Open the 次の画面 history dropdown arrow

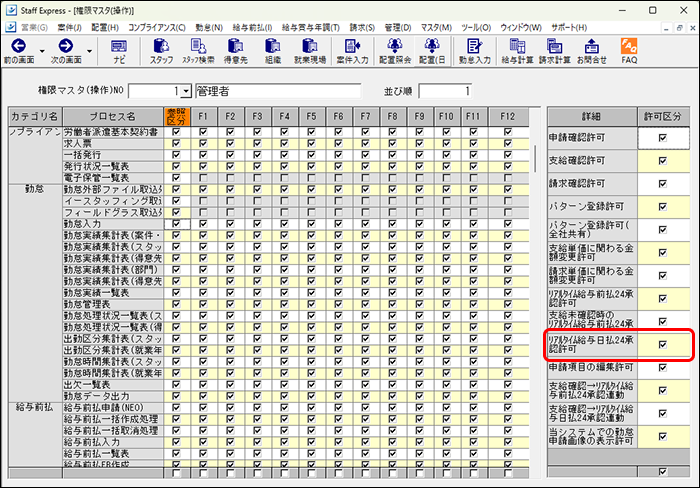[x=89, y=51]
